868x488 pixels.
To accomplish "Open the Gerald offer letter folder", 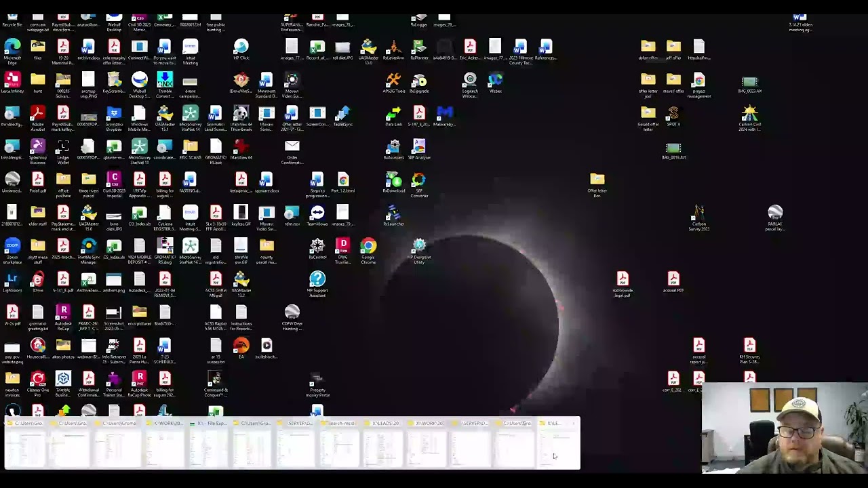I will pos(648,114).
